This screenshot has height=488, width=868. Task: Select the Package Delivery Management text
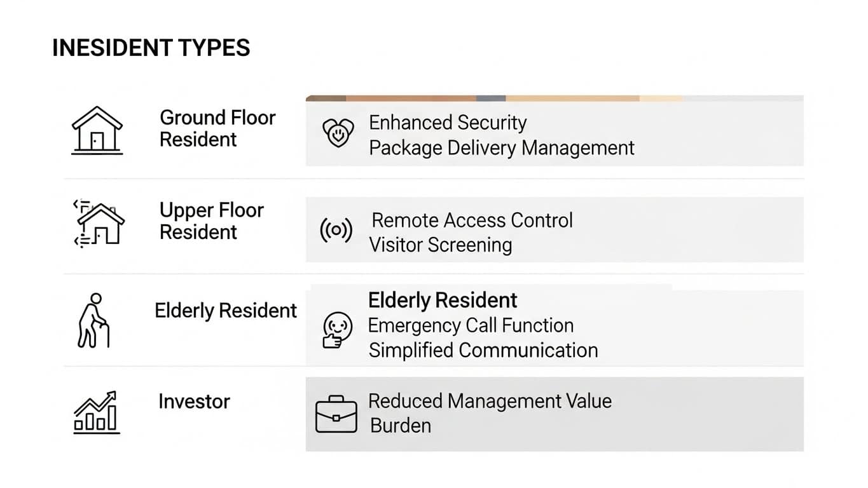[x=502, y=148]
